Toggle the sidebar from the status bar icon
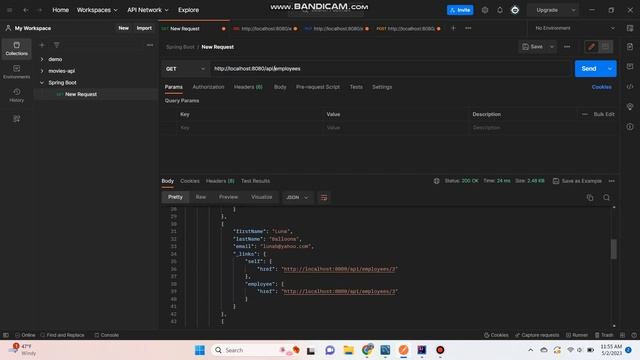 click(6, 335)
